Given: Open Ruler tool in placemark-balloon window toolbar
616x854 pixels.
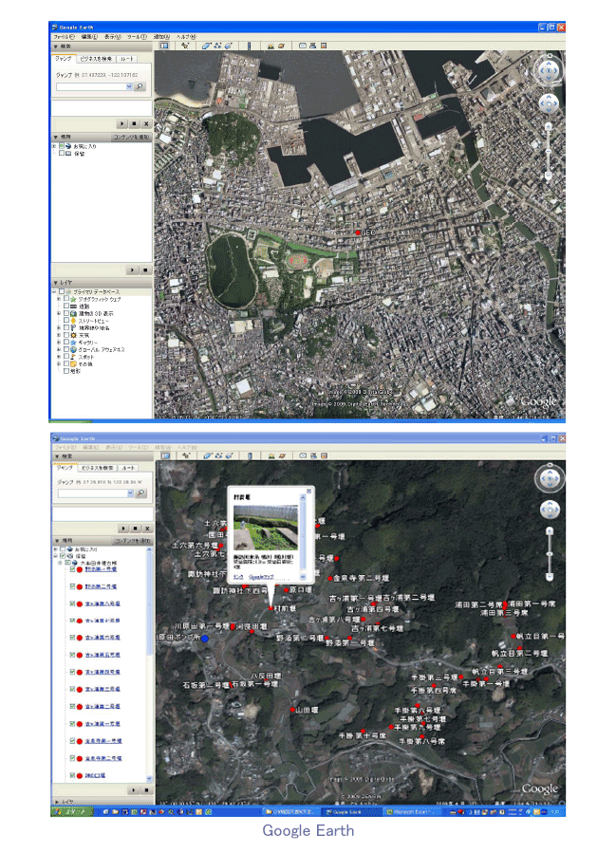Looking at the screenshot, I should [x=250, y=455].
